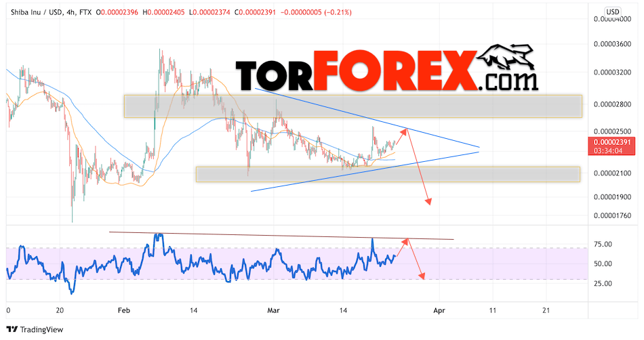Image resolution: width=644 pixels, height=340 pixels.
Task: Click the 75.00 RSI axis label
Action: (603, 245)
